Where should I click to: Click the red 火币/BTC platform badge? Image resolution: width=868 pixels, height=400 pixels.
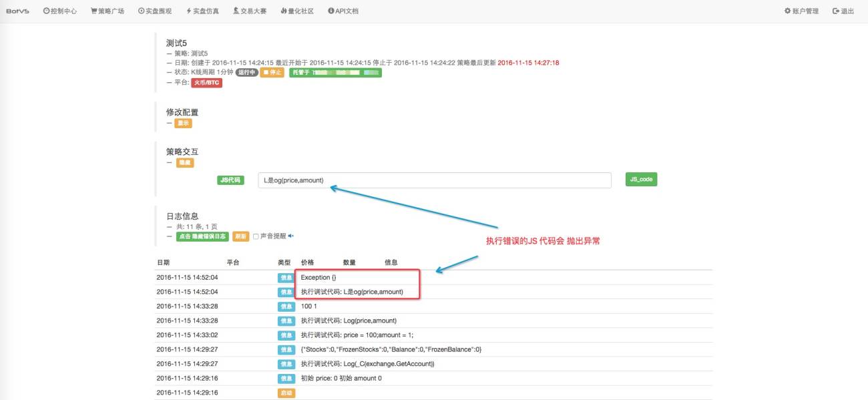point(207,83)
